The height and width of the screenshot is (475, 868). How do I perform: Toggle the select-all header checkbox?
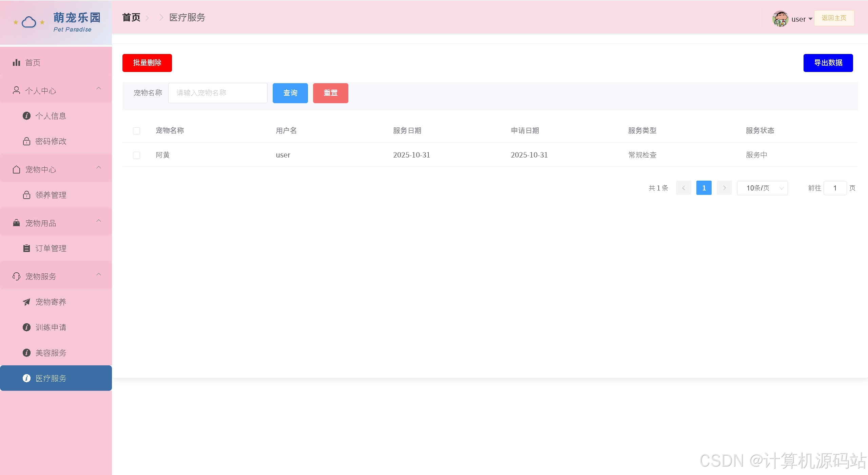pyautogui.click(x=136, y=131)
